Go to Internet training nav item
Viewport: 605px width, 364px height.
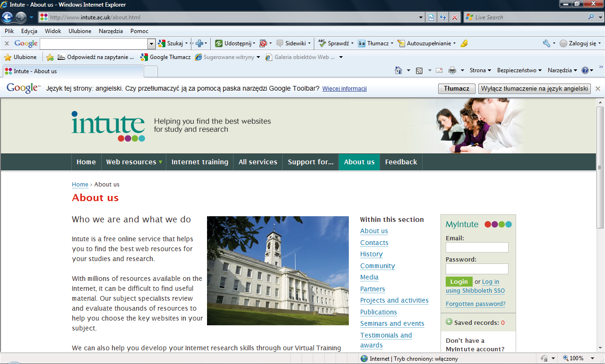coord(200,162)
